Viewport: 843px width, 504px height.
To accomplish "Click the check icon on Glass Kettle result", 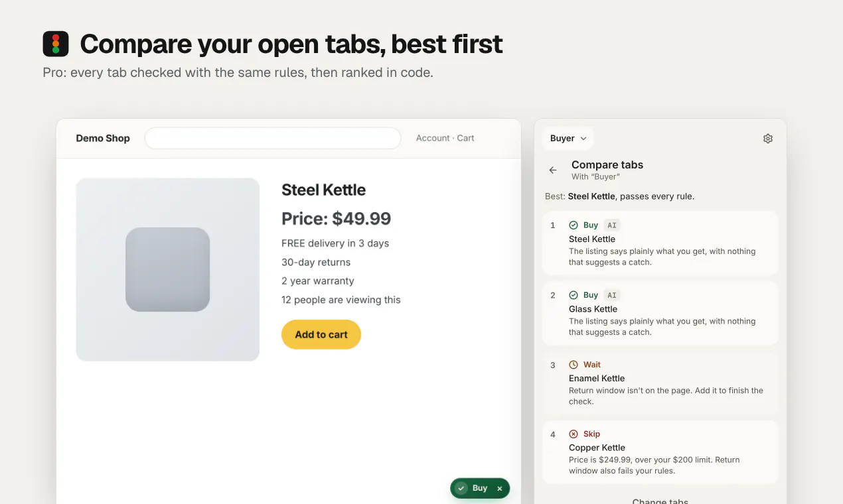I will click(574, 295).
